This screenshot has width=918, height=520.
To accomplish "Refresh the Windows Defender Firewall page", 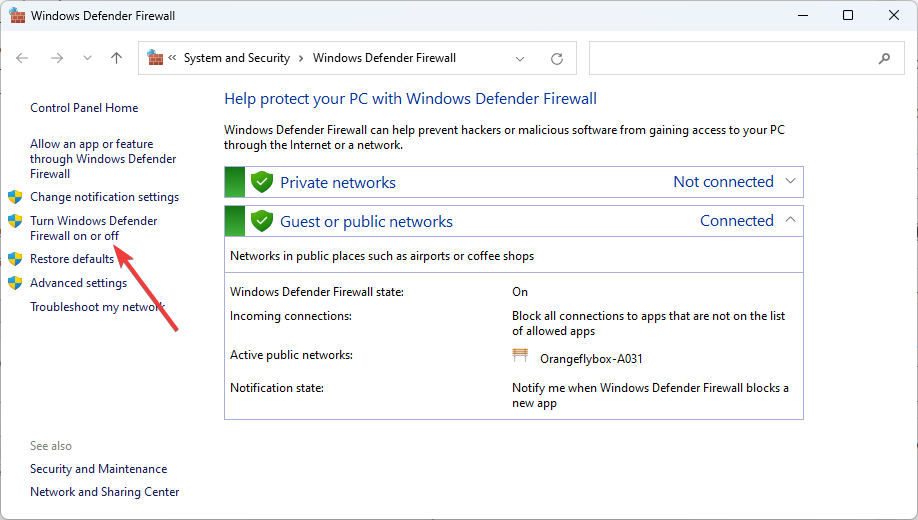I will [x=557, y=59].
